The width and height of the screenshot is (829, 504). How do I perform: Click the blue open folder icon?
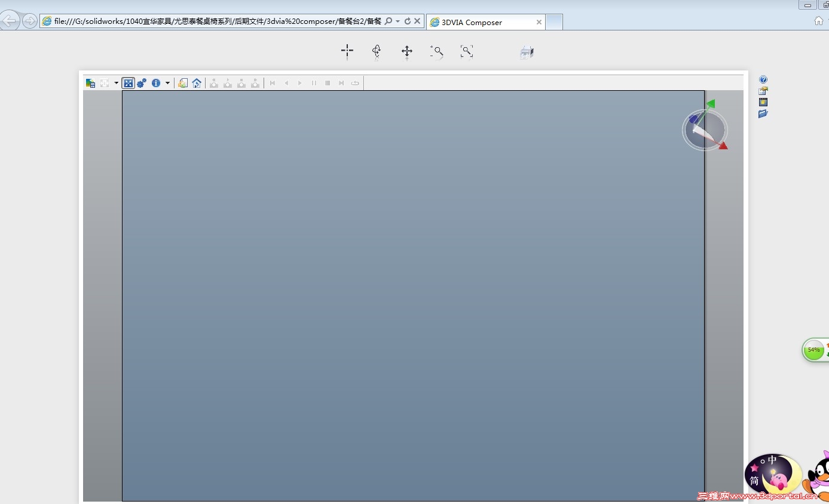point(763,113)
